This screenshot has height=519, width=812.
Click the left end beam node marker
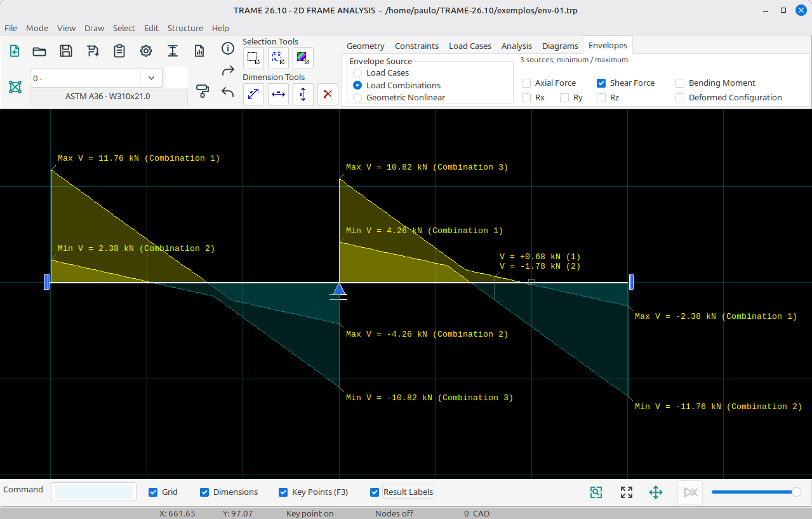click(46, 282)
